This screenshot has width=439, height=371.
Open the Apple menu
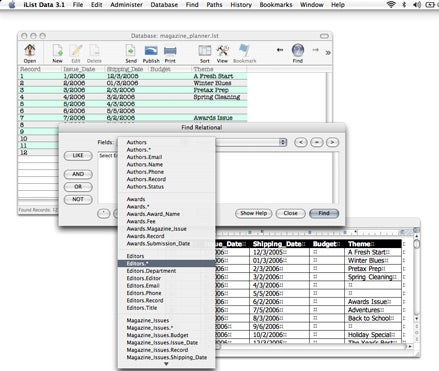pos(12,5)
